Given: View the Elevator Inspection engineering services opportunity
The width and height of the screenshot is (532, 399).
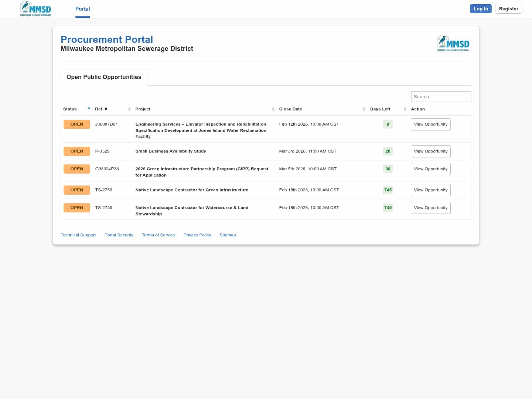Looking at the screenshot, I should [430, 125].
